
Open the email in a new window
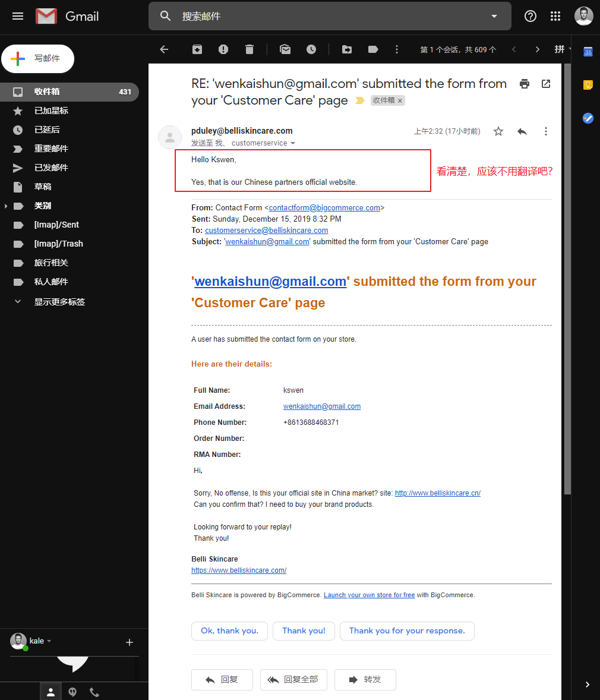tap(546, 84)
